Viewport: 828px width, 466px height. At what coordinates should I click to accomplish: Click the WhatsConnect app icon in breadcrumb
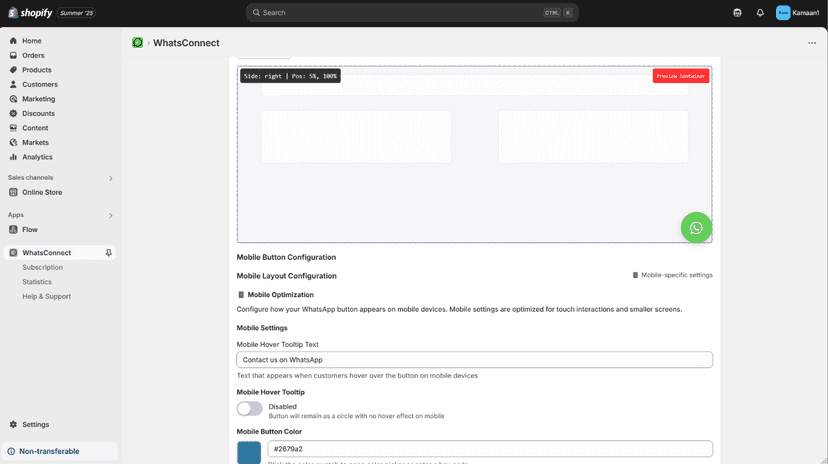[138, 43]
